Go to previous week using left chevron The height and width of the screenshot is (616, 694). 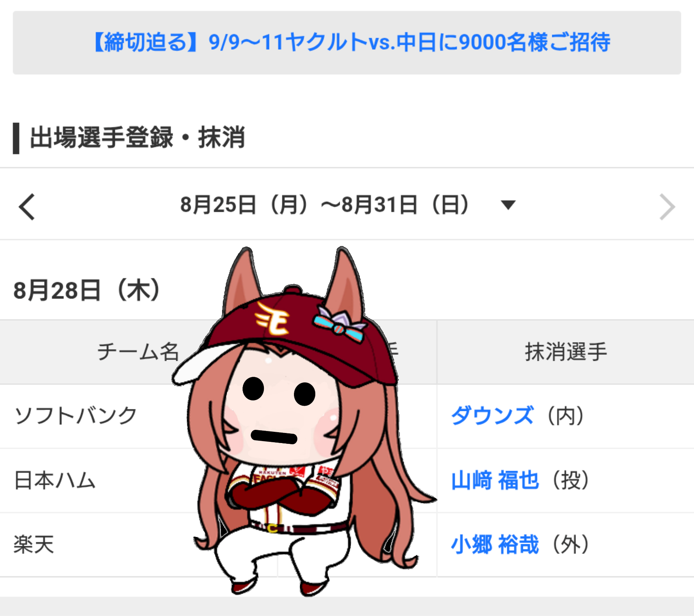click(27, 207)
